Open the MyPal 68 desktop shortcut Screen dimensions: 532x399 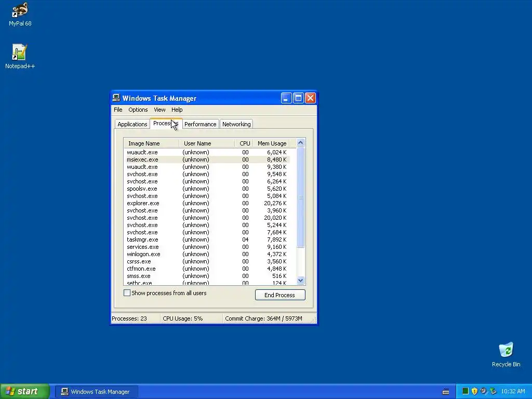(x=20, y=14)
